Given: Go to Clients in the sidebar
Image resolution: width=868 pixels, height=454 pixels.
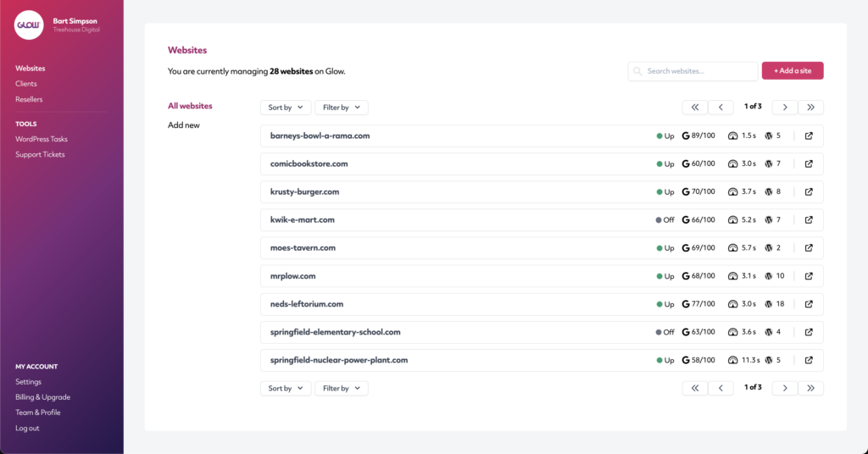Looking at the screenshot, I should 26,84.
